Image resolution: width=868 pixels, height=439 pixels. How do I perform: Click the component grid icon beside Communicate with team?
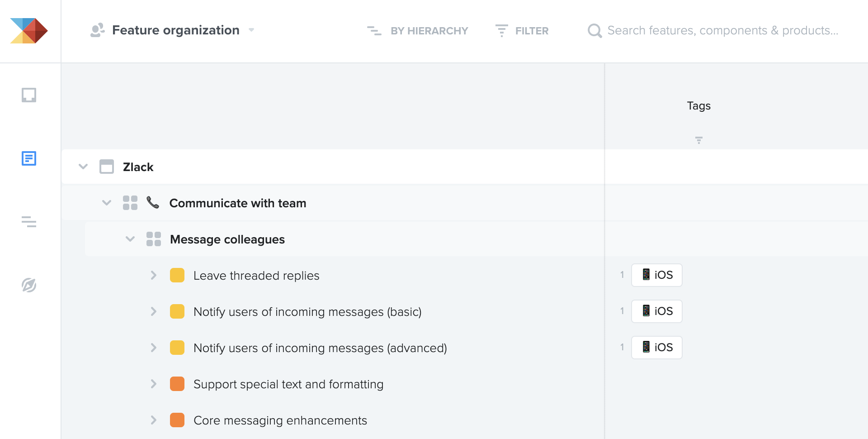130,203
